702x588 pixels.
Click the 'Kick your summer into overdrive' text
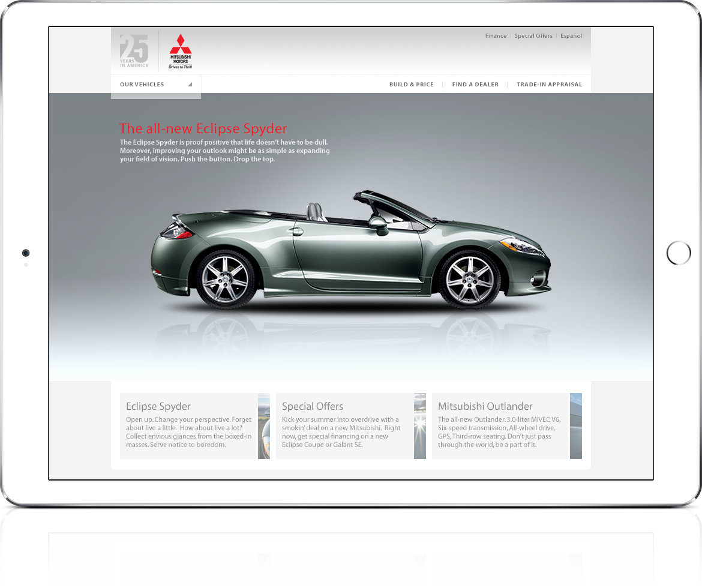(x=341, y=432)
